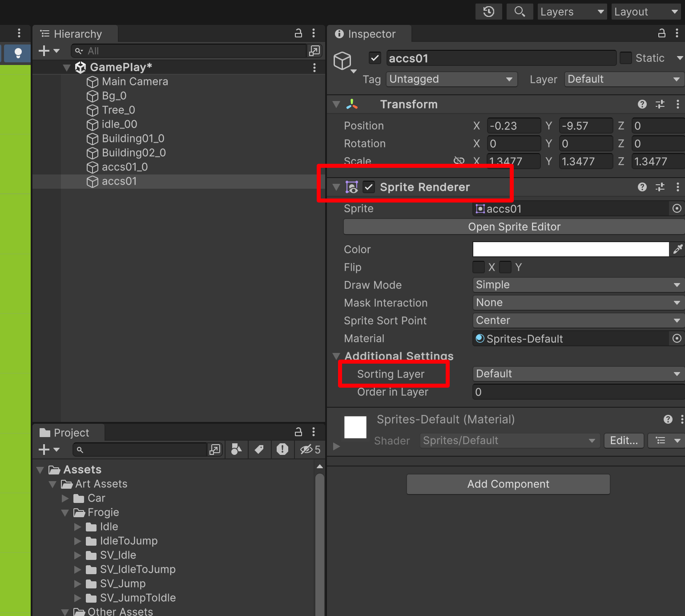Open Hierarchy search in window icon
Image resolution: width=685 pixels, height=616 pixels.
314,51
